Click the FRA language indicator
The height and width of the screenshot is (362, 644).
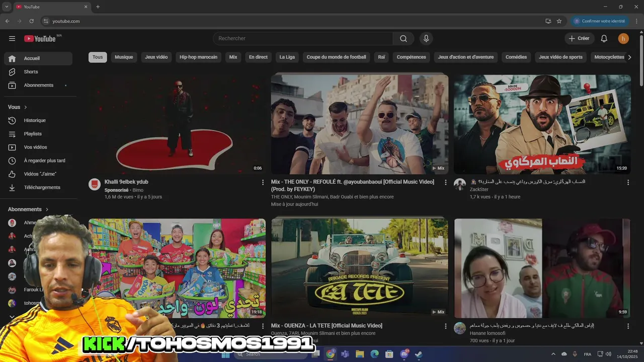[588, 354]
